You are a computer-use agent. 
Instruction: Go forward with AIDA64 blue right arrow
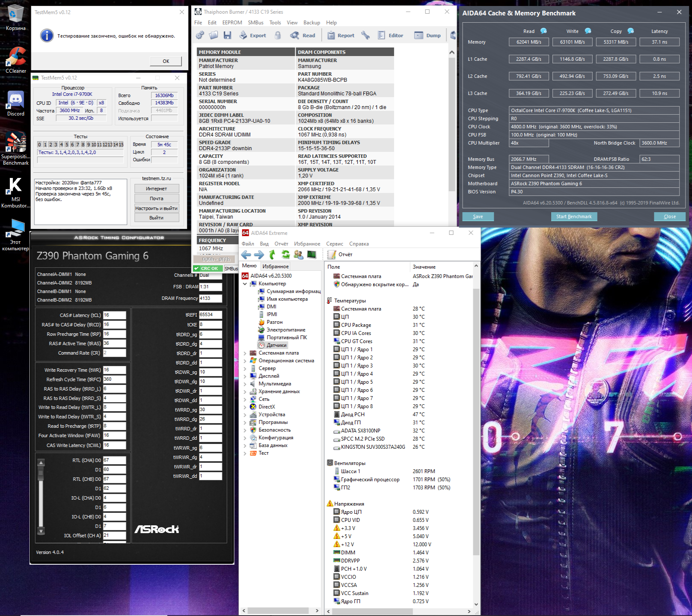(259, 255)
